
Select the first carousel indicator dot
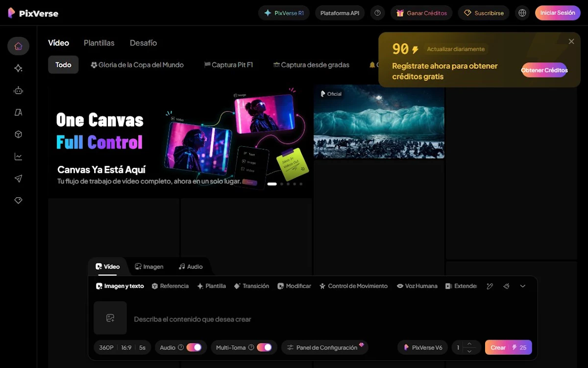pyautogui.click(x=272, y=184)
